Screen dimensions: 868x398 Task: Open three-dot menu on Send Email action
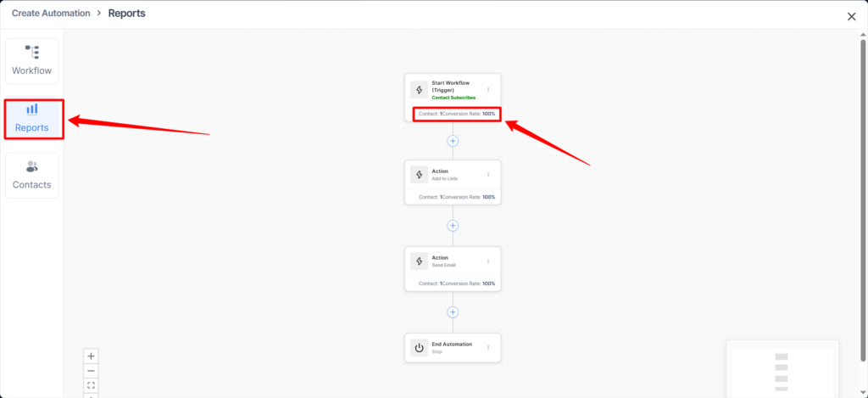click(x=488, y=261)
